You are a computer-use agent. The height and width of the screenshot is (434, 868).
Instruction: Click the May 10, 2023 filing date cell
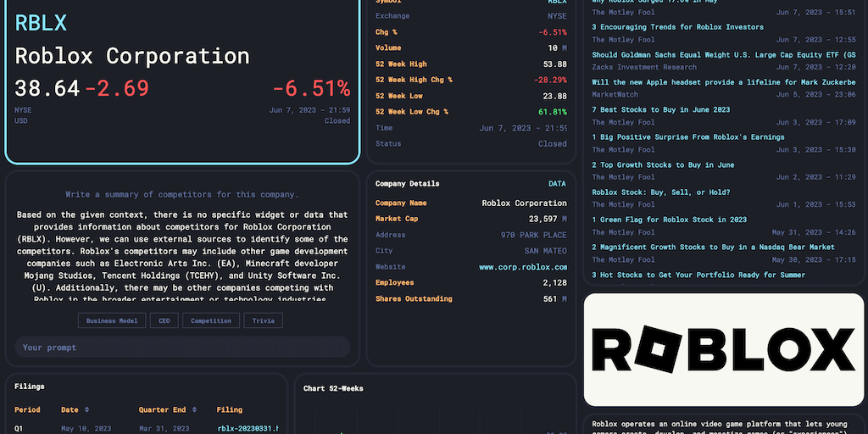coord(86,428)
